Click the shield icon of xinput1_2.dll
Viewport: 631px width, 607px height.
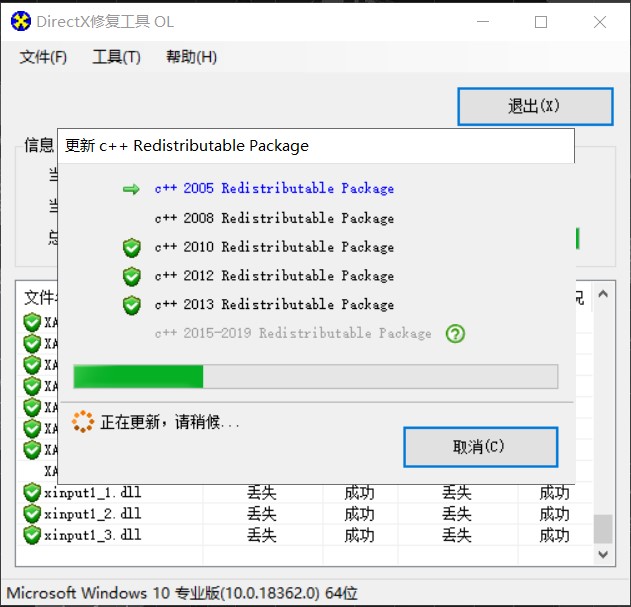click(x=32, y=514)
